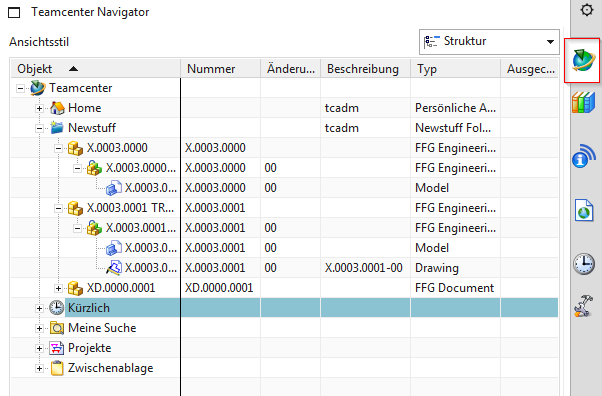Click the blue info broadcast sidebar icon
This screenshot has height=396, width=602.
click(584, 157)
